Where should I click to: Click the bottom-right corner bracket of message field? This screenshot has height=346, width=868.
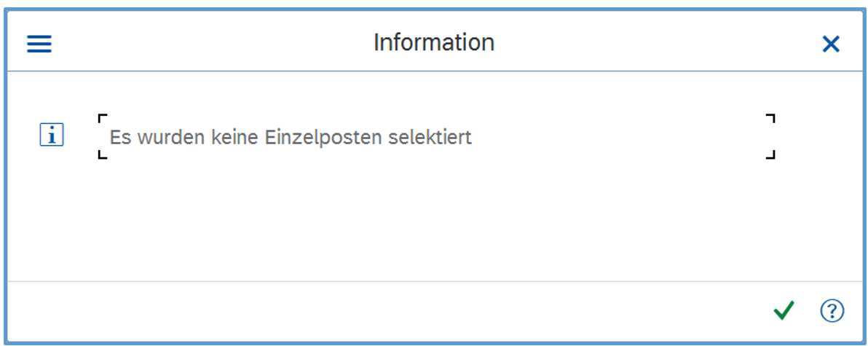tap(771, 155)
